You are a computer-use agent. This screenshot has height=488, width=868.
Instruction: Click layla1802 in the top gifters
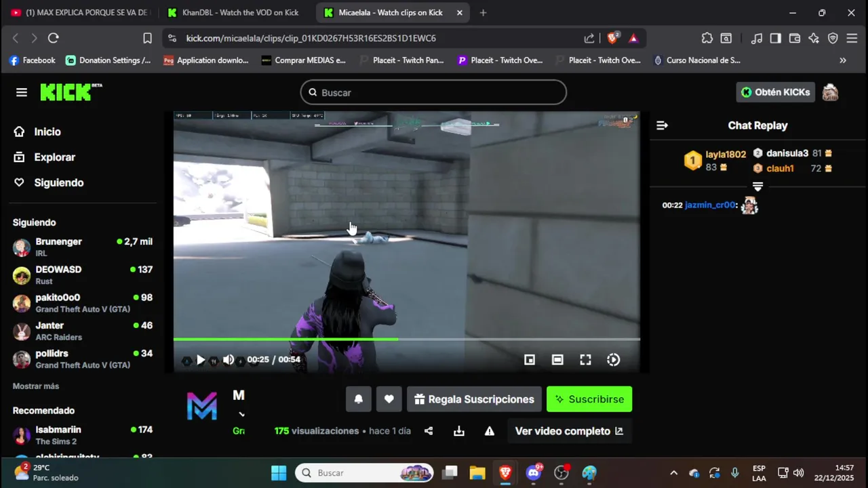click(725, 155)
